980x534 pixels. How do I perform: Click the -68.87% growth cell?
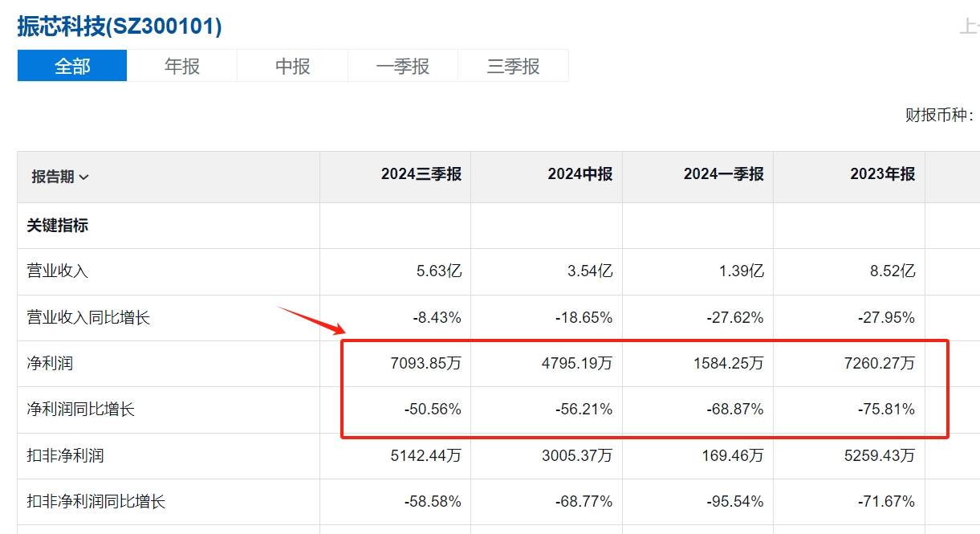click(735, 410)
